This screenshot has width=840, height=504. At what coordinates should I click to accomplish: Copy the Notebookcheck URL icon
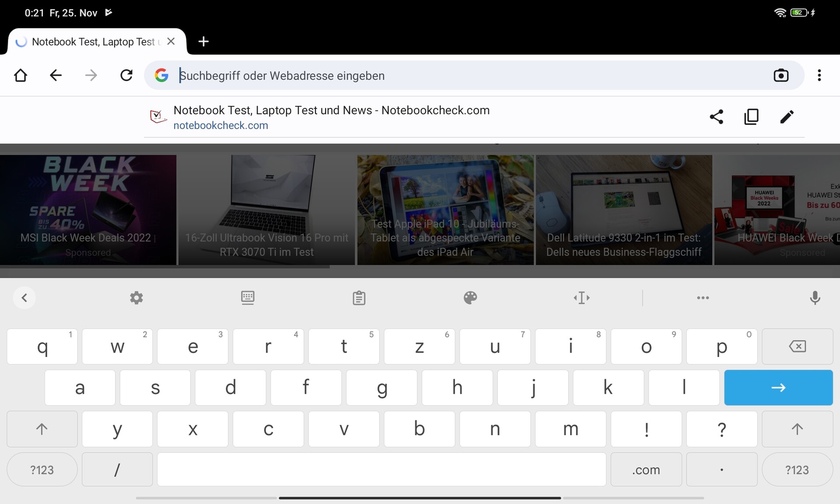751,117
